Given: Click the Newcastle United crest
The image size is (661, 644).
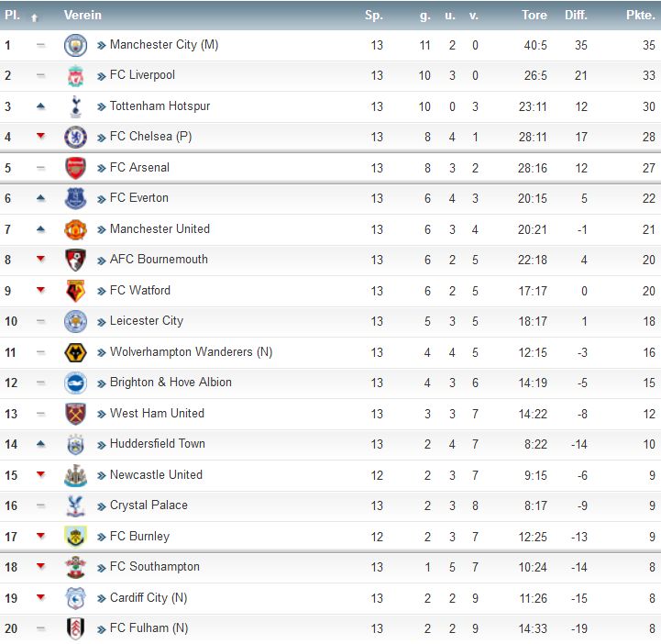Looking at the screenshot, I should (x=75, y=475).
